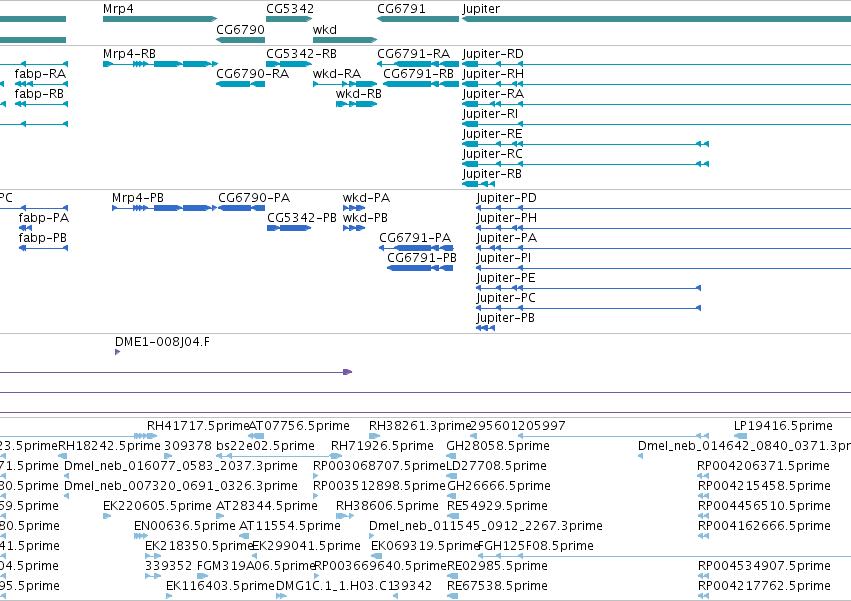Select the EK116403.5prime EST label

tap(220, 586)
